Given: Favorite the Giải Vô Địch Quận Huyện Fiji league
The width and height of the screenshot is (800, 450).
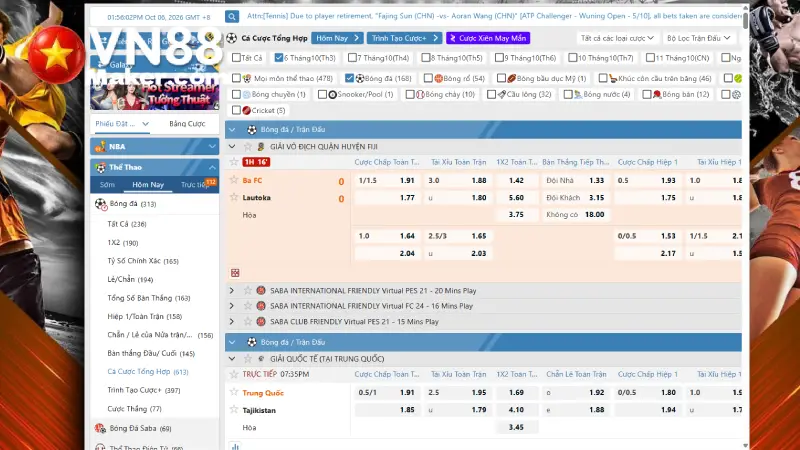Looking at the screenshot, I should [x=248, y=146].
